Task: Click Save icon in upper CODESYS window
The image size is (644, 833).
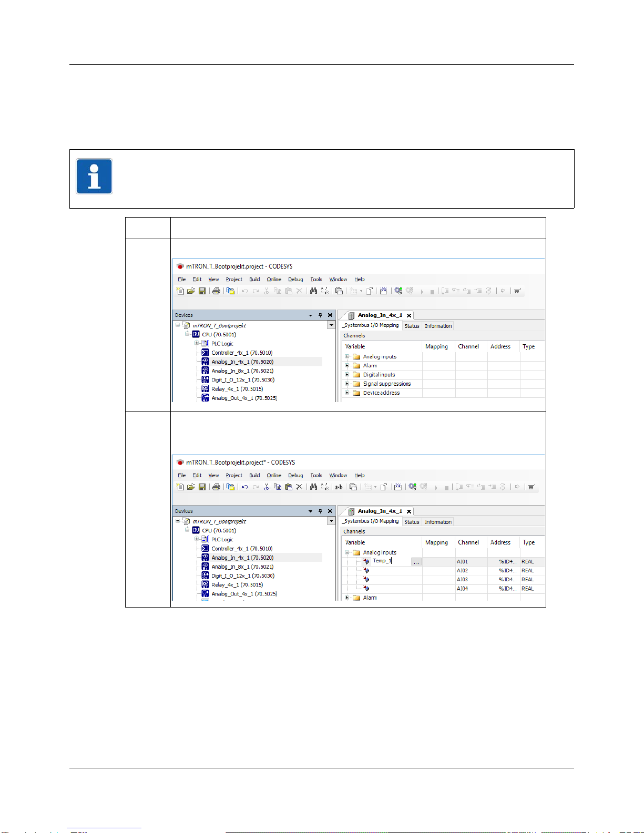Action: tap(202, 291)
